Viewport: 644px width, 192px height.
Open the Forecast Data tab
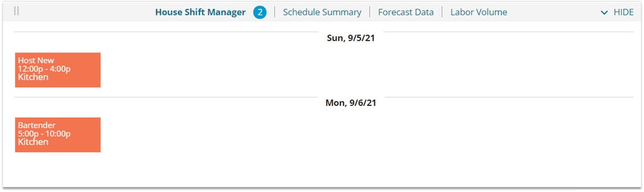[406, 12]
